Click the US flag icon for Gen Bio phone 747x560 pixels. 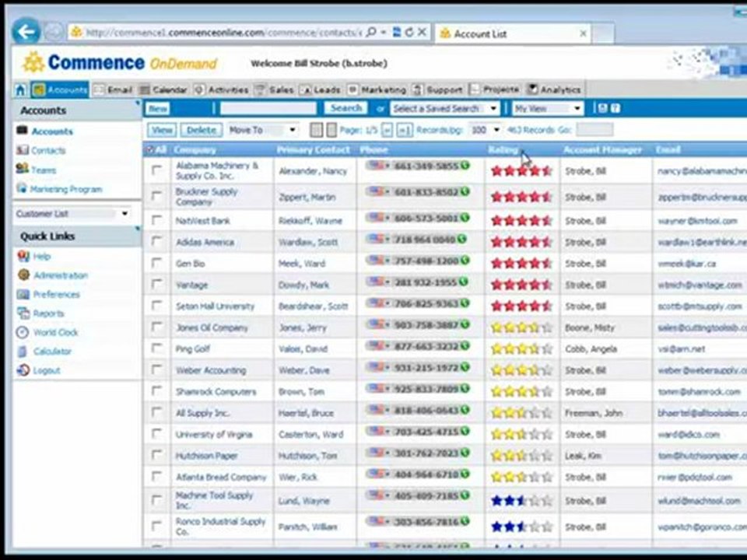pyautogui.click(x=377, y=260)
